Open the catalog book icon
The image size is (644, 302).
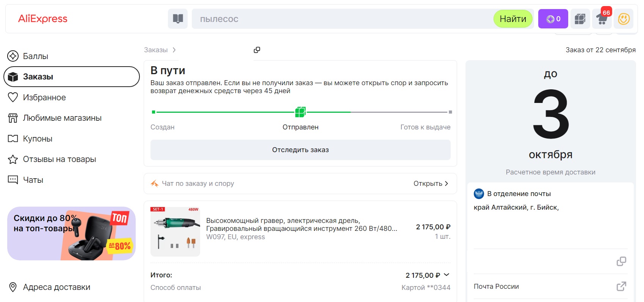178,19
